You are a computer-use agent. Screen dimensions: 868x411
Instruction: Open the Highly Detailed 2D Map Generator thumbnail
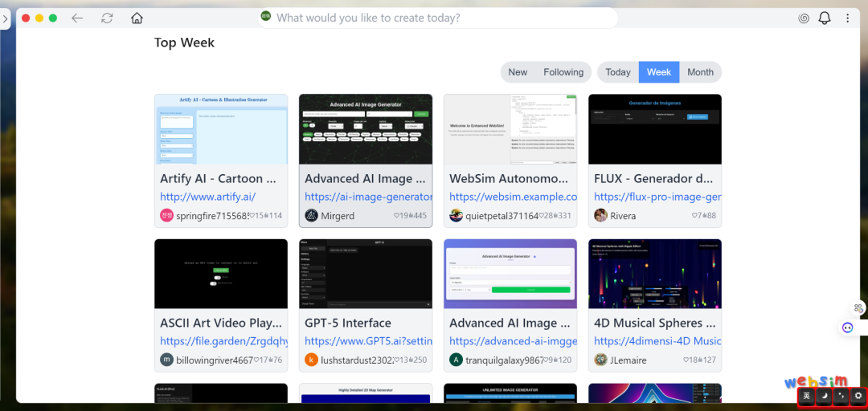coord(366,393)
